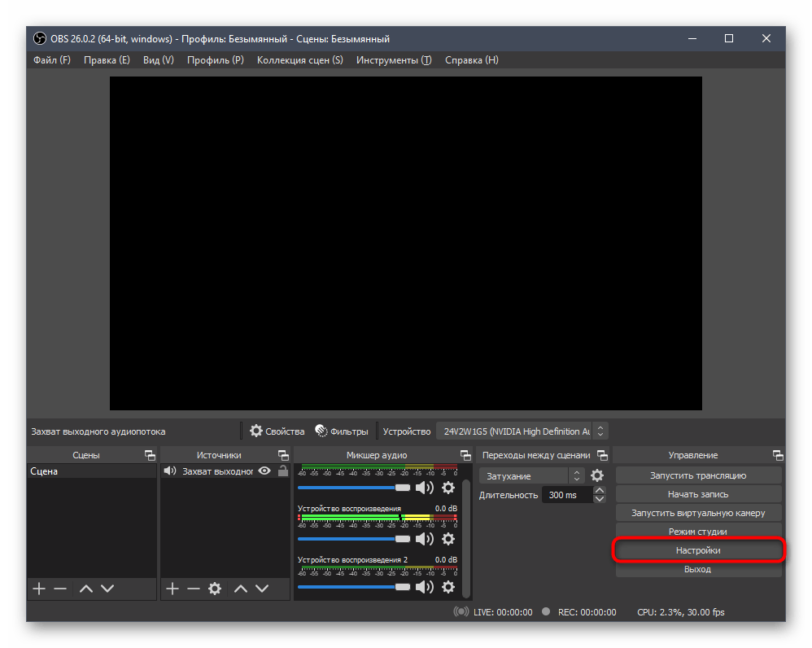Undock the Микшер аудио panel
812x648 pixels.
[x=465, y=455]
